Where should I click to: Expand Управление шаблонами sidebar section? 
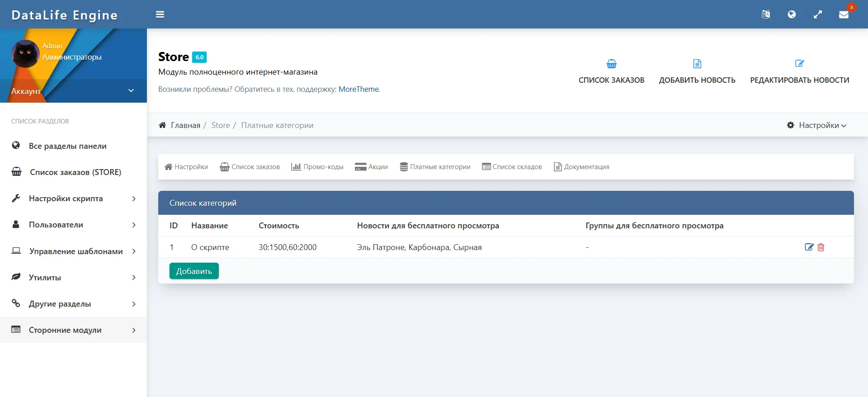pyautogui.click(x=73, y=251)
